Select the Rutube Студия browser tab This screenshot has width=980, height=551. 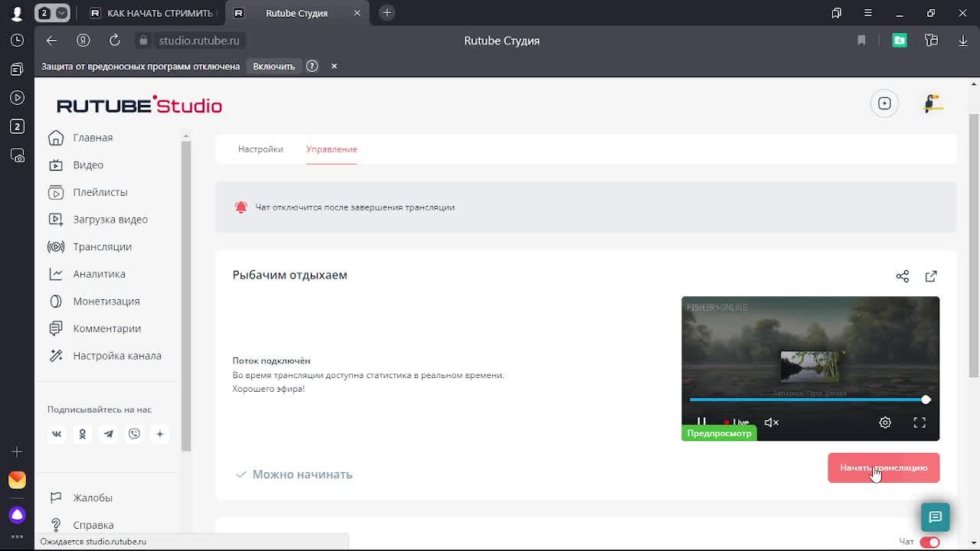(x=297, y=13)
